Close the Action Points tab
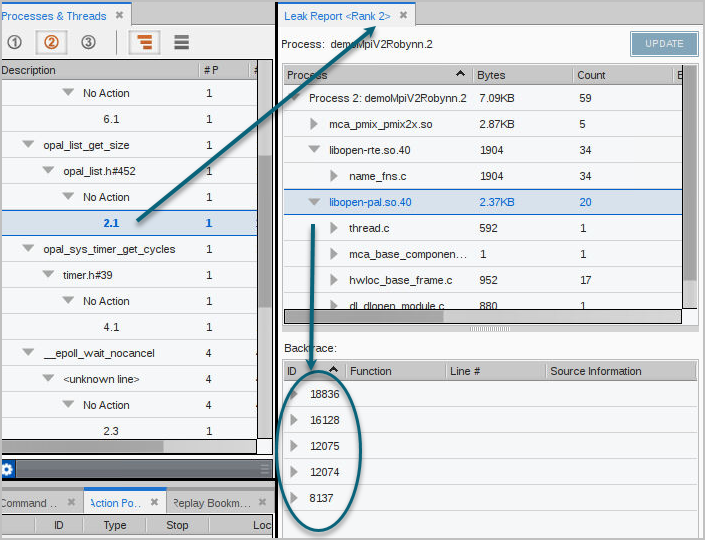Image resolution: width=705 pixels, height=540 pixels. click(x=155, y=503)
